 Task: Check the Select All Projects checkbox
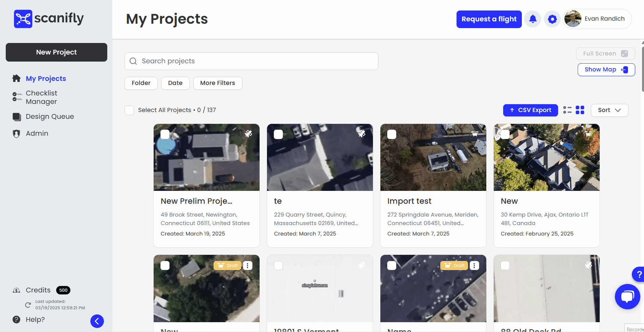[129, 110]
